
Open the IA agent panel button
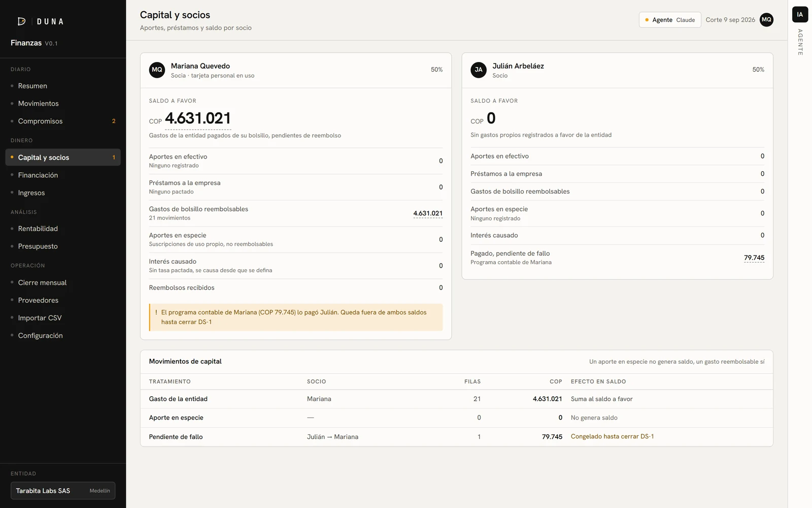click(800, 14)
